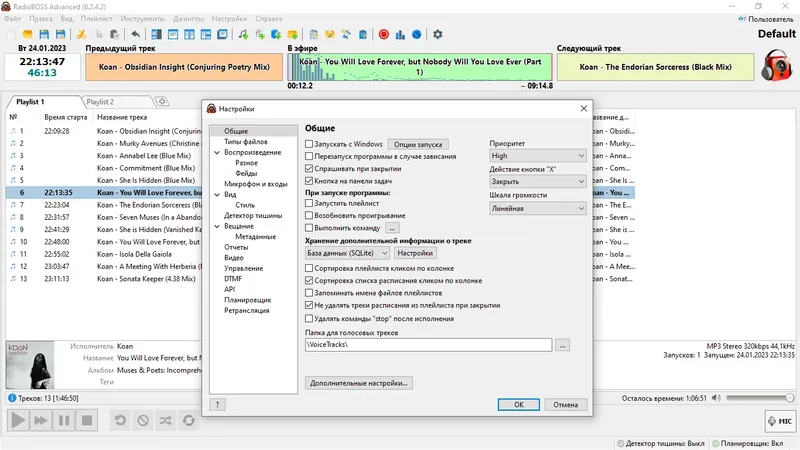Screen dimensions: 800x450
Task: Open the 'Инструменты' menu
Action: click(143, 19)
